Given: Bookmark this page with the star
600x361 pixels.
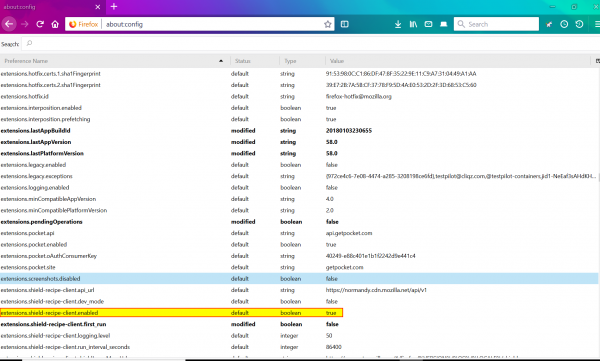Looking at the screenshot, I should (328, 24).
